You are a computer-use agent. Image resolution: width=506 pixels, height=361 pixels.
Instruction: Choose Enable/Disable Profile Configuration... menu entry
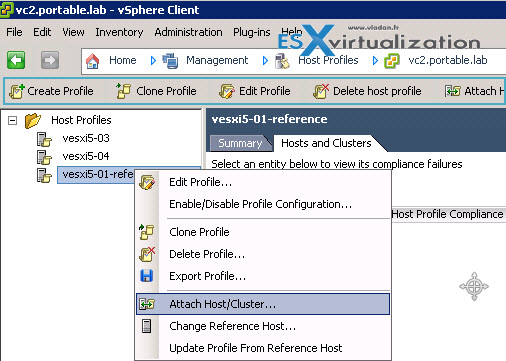pyautogui.click(x=263, y=204)
